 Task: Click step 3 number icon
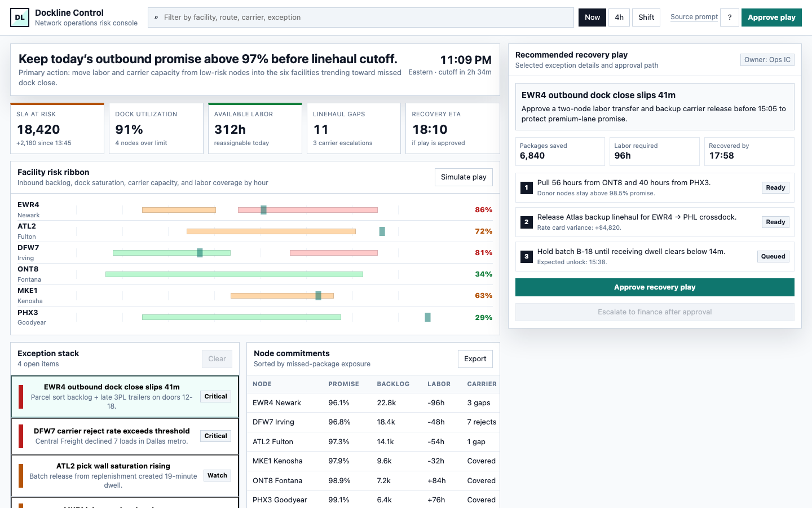coord(526,257)
